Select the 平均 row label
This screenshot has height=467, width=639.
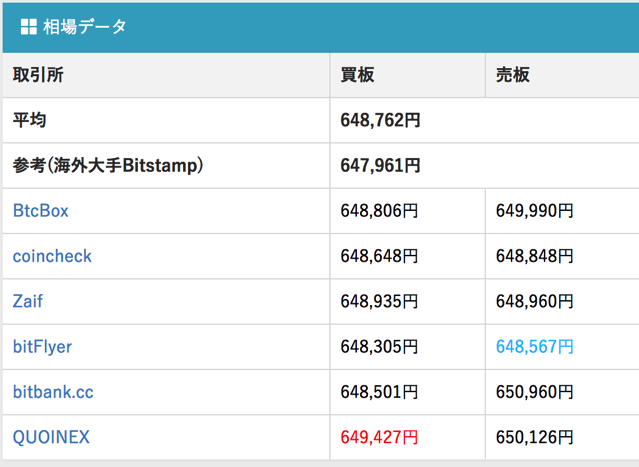[29, 120]
